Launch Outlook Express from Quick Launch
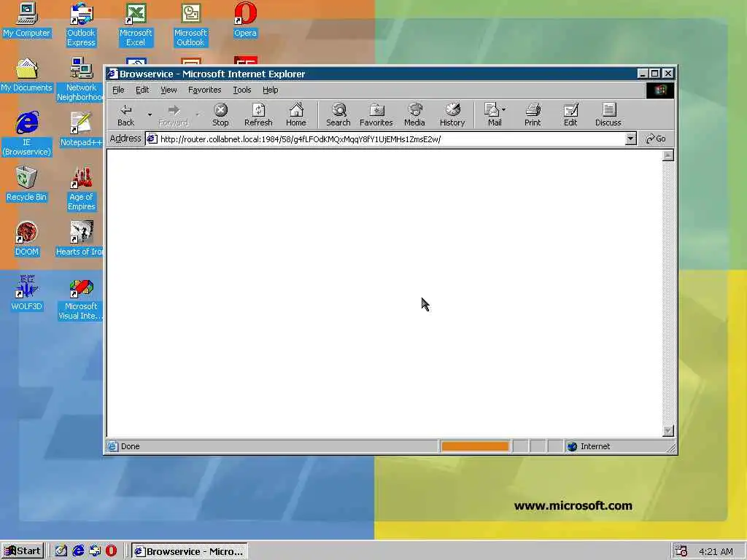Viewport: 747px width, 560px height. pos(94,551)
